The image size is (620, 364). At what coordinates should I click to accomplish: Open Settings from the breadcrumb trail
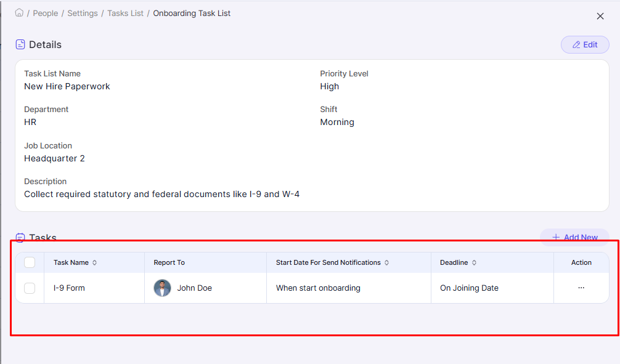pyautogui.click(x=83, y=13)
